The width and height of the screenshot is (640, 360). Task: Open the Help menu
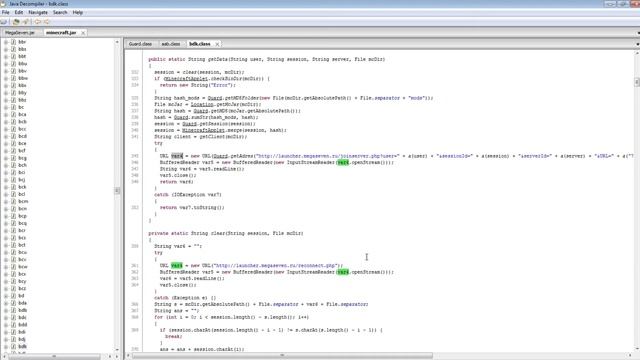(78, 13)
